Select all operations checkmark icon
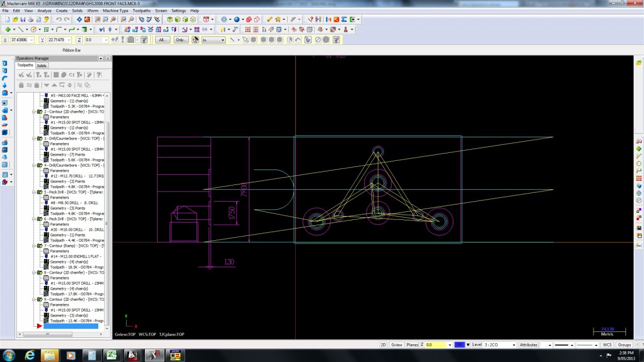The image size is (644, 362). pyautogui.click(x=21, y=75)
